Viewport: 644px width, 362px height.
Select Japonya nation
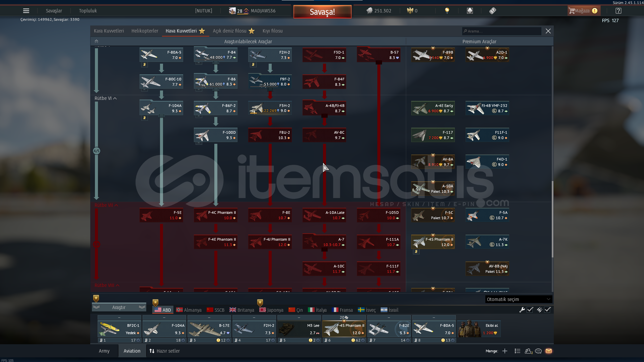pos(271,310)
